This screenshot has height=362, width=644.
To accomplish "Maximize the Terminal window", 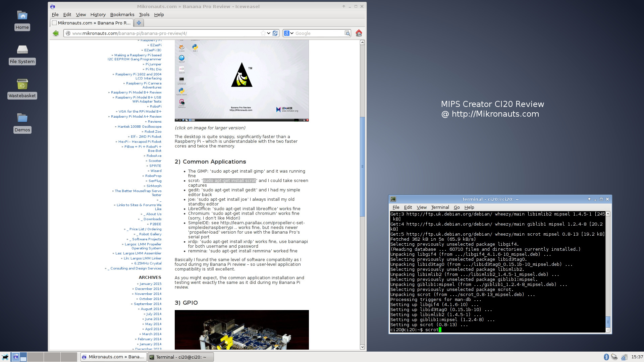I will (x=601, y=199).
